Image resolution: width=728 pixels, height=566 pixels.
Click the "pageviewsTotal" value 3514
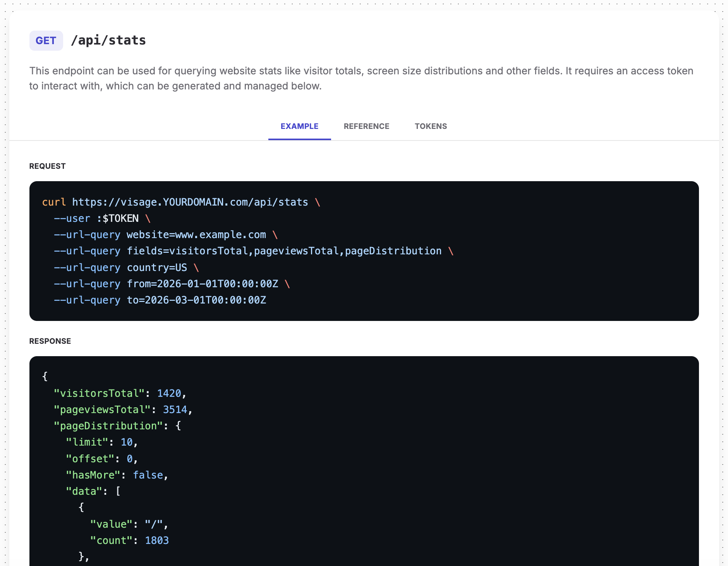pyautogui.click(x=175, y=410)
